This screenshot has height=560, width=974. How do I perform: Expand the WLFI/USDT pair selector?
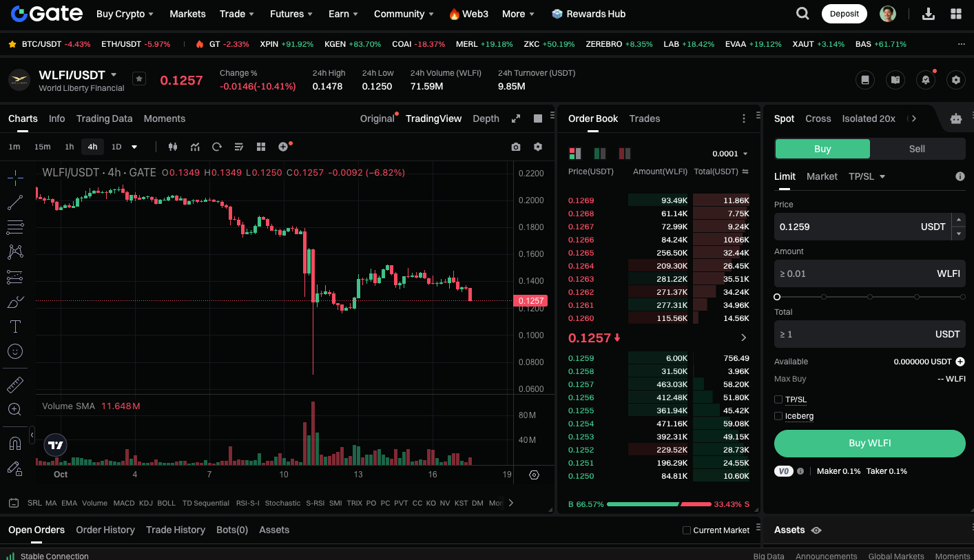pyautogui.click(x=114, y=74)
